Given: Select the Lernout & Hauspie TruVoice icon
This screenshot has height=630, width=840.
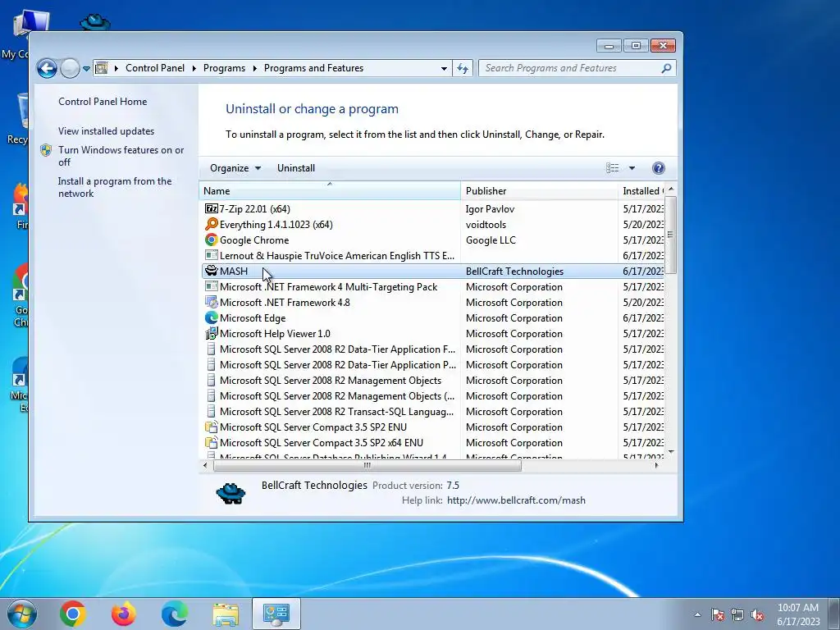Looking at the screenshot, I should click(x=211, y=255).
